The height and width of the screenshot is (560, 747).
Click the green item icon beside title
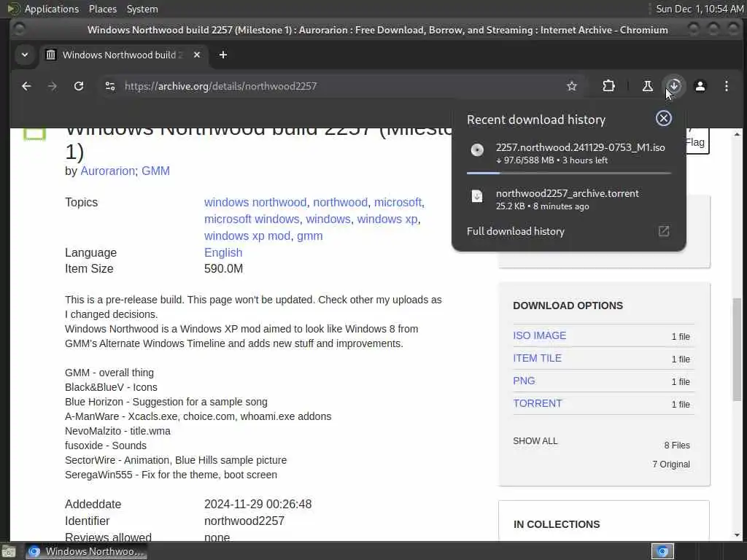click(35, 133)
